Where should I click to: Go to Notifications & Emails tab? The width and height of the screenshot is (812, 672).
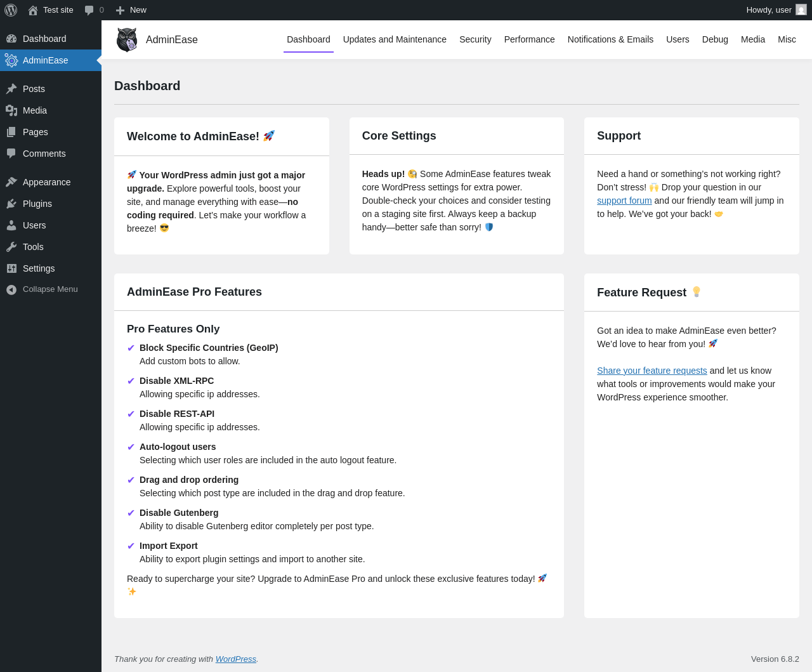click(610, 39)
